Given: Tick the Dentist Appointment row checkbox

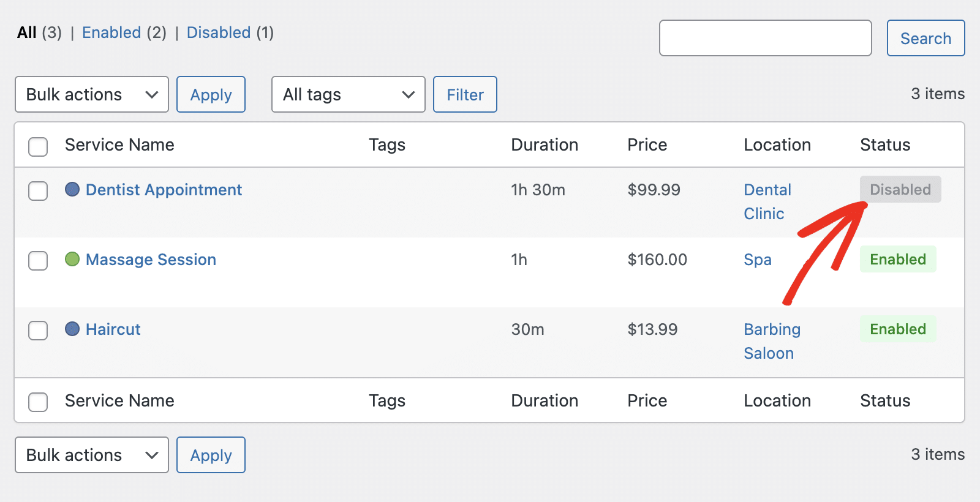Looking at the screenshot, I should coord(38,191).
